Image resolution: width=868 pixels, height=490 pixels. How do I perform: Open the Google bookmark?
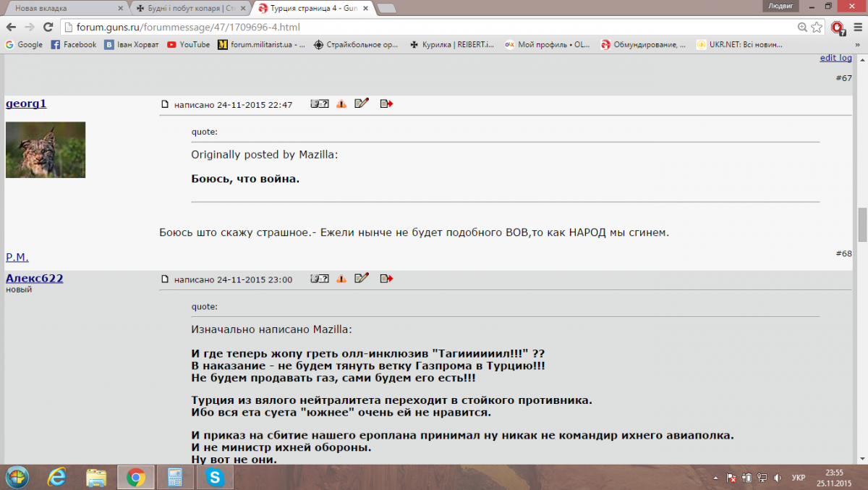pyautogui.click(x=24, y=44)
